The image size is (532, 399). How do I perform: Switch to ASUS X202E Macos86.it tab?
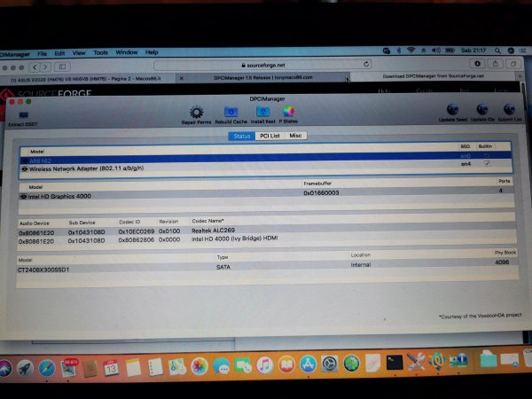point(87,79)
